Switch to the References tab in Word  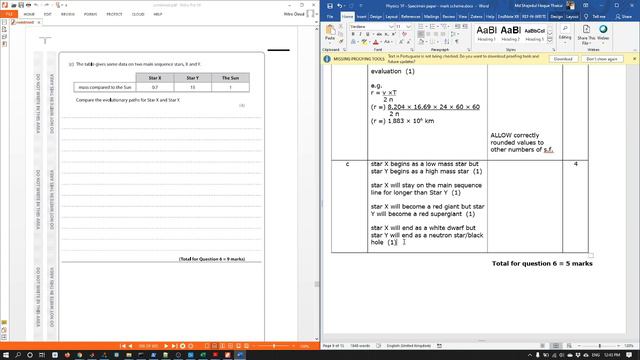click(411, 17)
